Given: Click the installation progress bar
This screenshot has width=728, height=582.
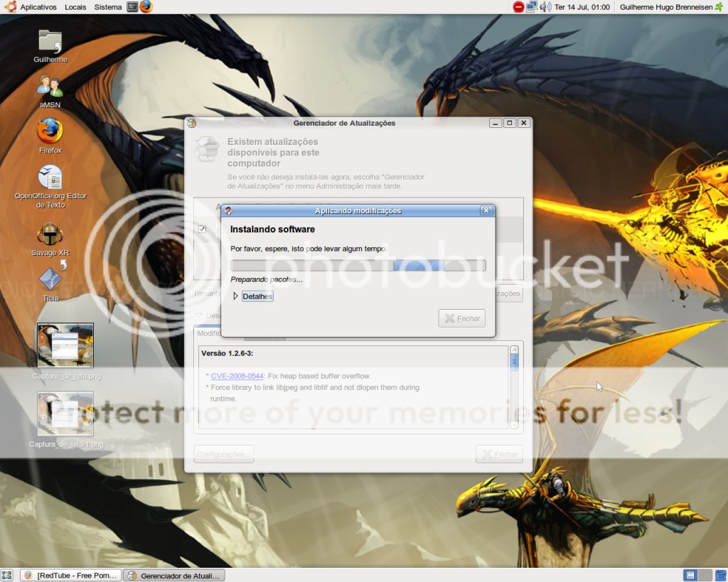Looking at the screenshot, I should [x=358, y=266].
